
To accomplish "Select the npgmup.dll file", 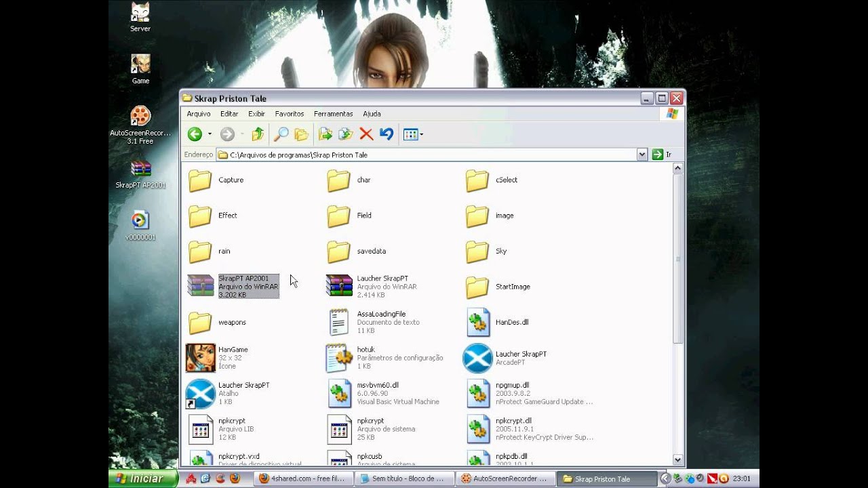I will [x=530, y=393].
